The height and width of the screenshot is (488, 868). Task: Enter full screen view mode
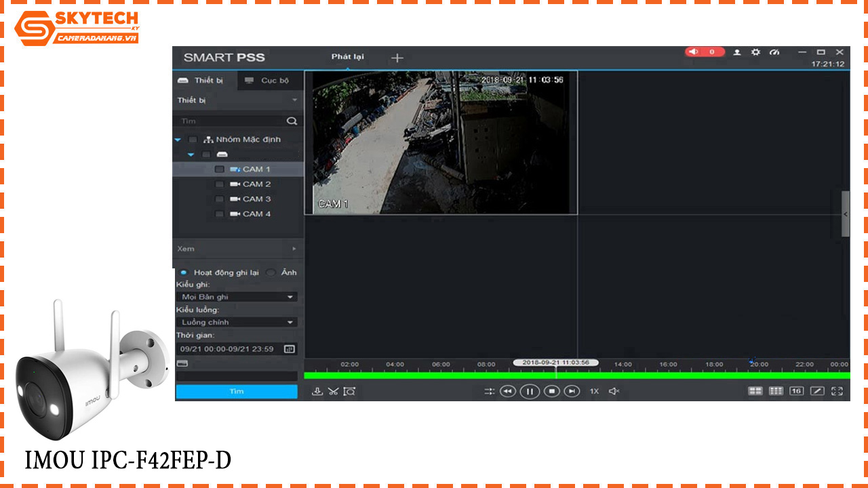[837, 391]
